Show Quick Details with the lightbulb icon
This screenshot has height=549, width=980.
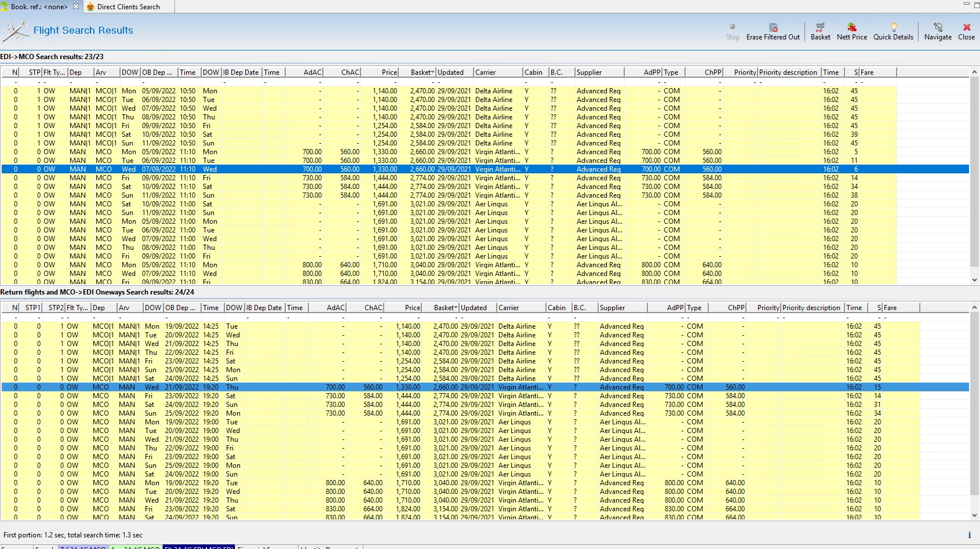coord(893,28)
